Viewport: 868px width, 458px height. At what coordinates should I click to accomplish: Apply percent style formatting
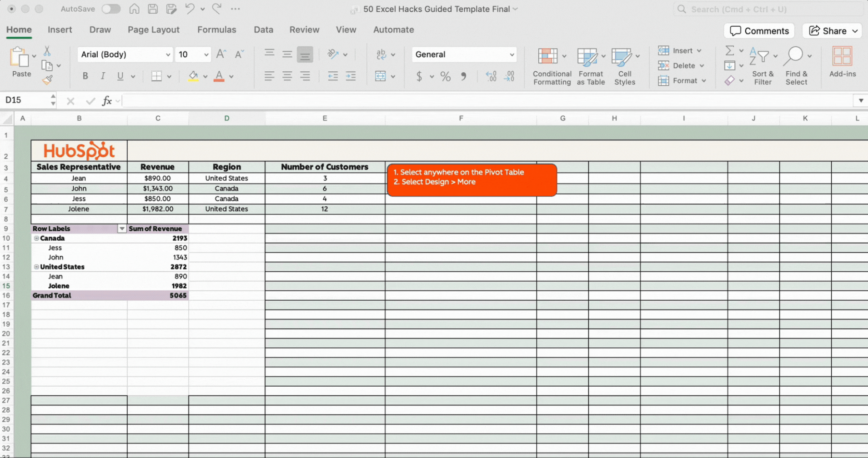[445, 76]
